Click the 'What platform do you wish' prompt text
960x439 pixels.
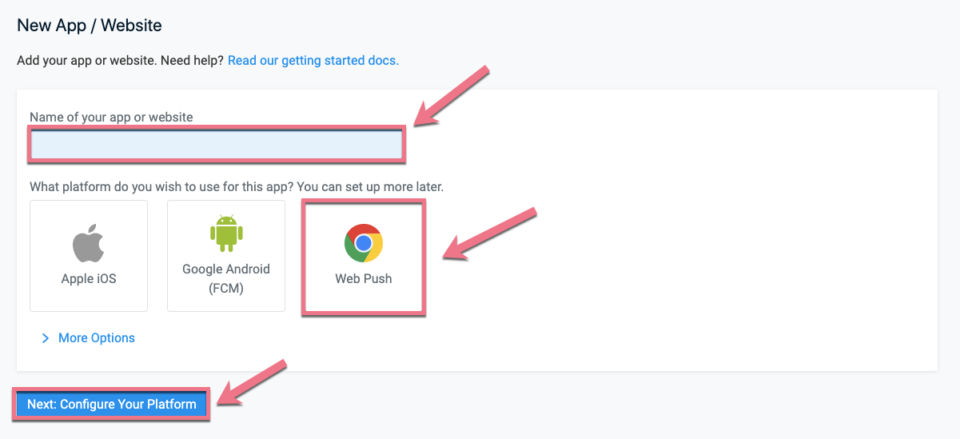coord(236,187)
